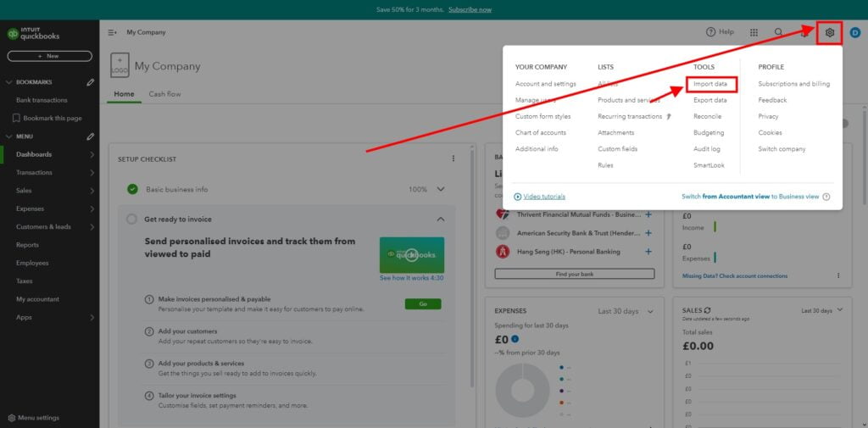Expand Customers & leads submenu arrow

[92, 227]
